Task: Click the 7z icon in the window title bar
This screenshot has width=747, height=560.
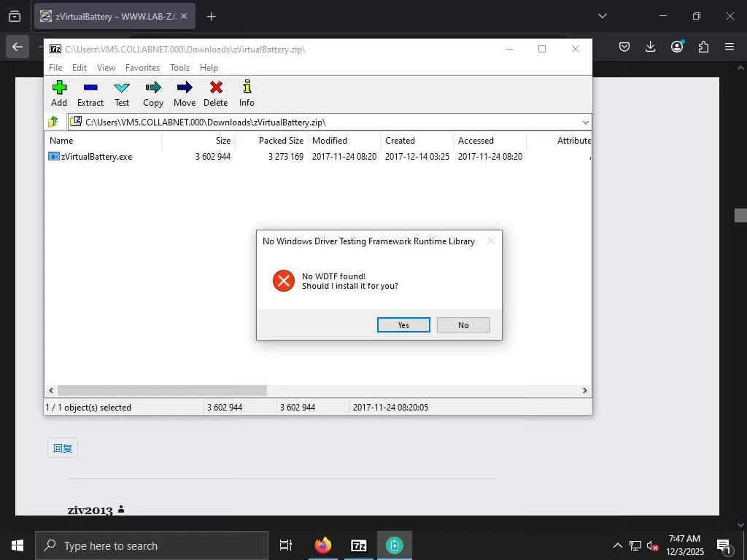Action: [55, 49]
